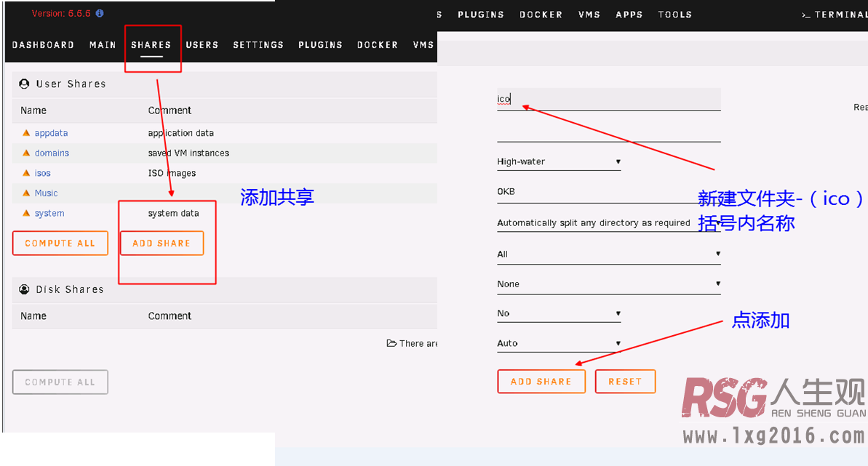Open the Music share link
This screenshot has height=466, width=868.
point(46,193)
